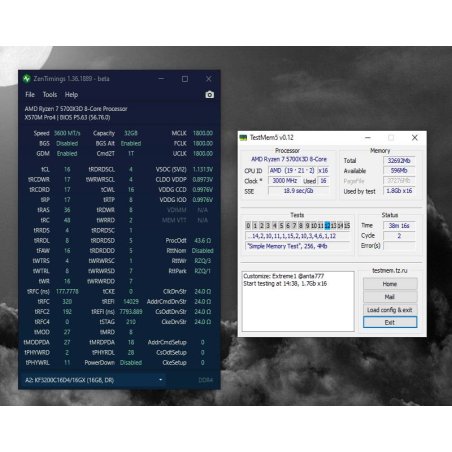The width and height of the screenshot is (452, 452).
Task: Click the GDM Enabled value
Action: 67,154
